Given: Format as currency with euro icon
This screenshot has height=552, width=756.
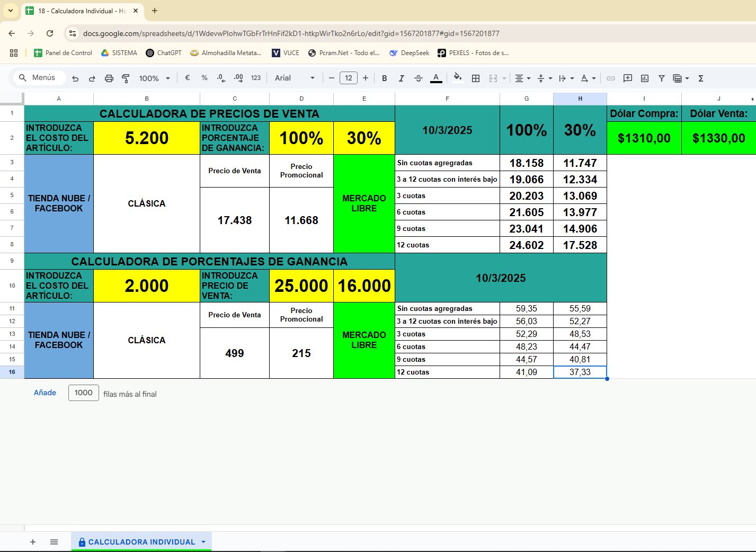Looking at the screenshot, I should (188, 78).
